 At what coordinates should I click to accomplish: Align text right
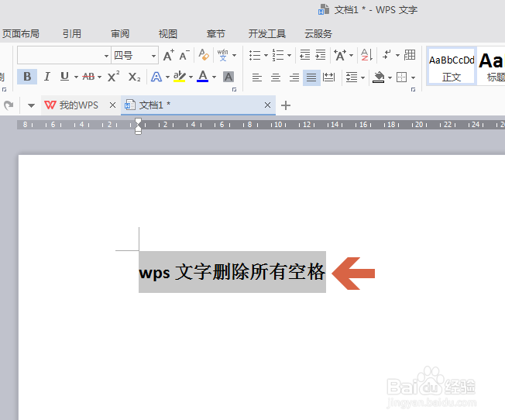click(x=294, y=77)
